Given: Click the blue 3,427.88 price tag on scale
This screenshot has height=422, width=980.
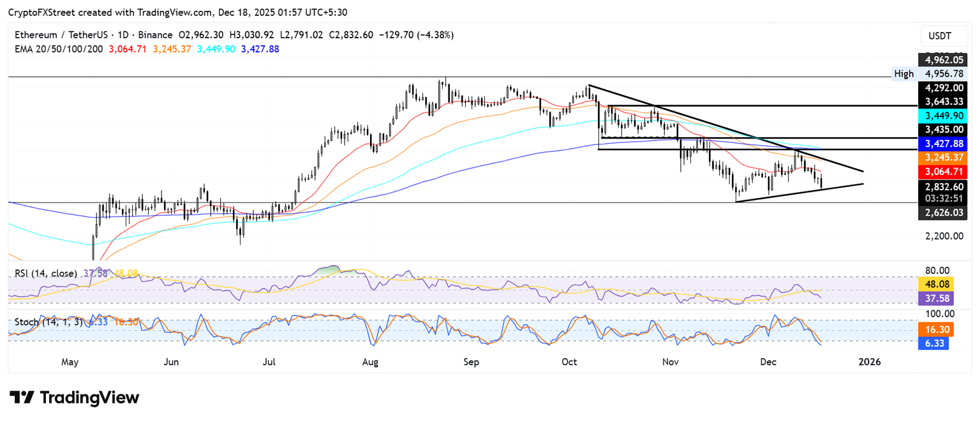Looking at the screenshot, I should tap(943, 144).
